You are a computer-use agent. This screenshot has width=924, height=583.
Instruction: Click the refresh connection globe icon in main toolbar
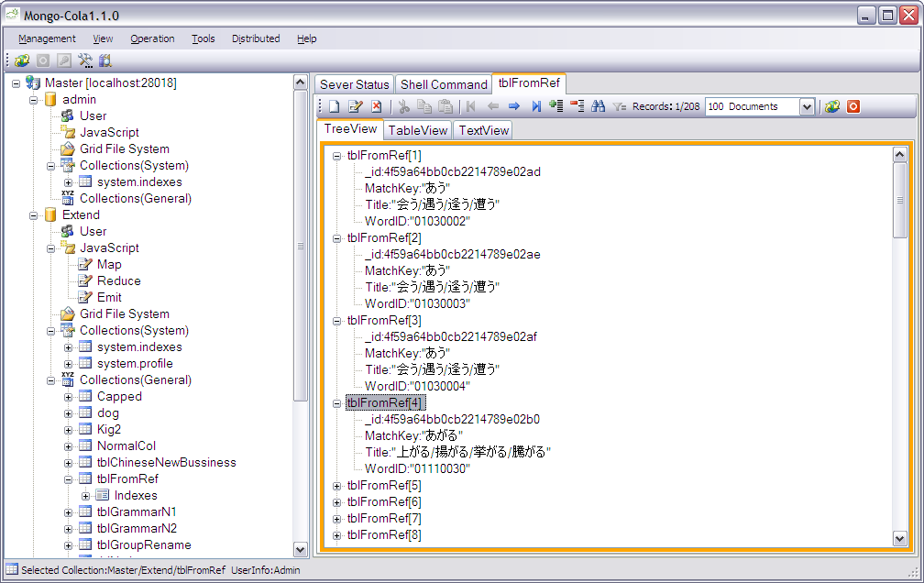[22, 60]
